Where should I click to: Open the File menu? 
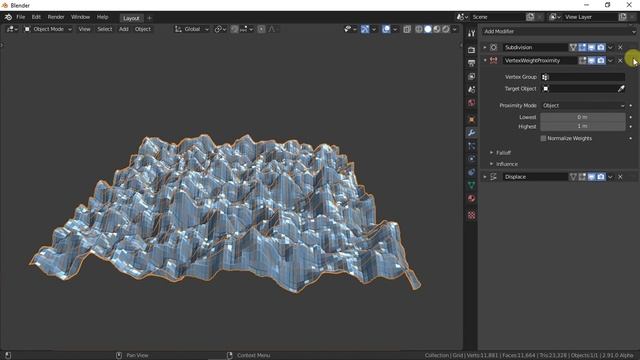pos(20,17)
